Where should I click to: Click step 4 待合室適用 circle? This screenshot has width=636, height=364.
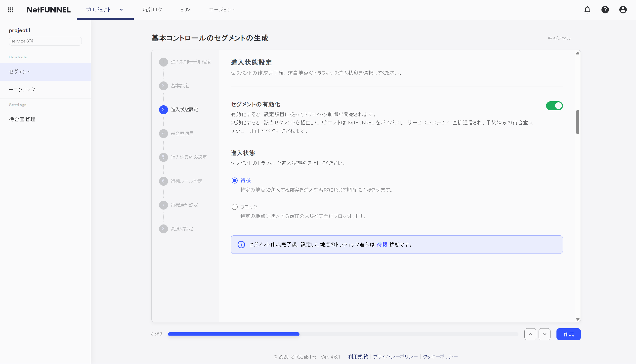click(x=163, y=133)
